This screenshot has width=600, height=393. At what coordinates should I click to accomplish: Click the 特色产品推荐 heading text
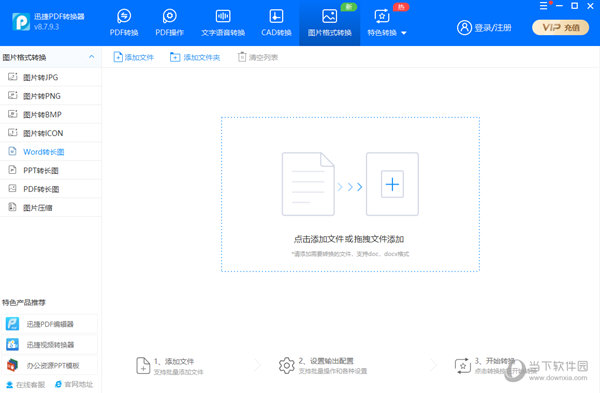click(x=24, y=303)
